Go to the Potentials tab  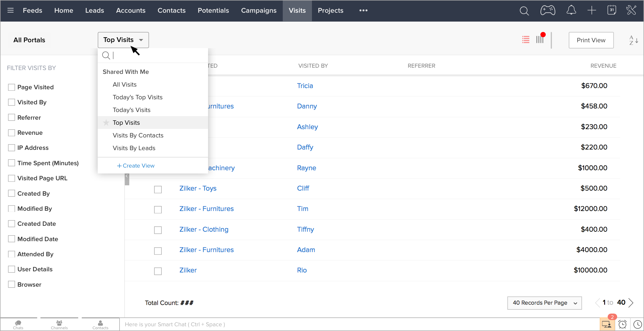pos(213,10)
